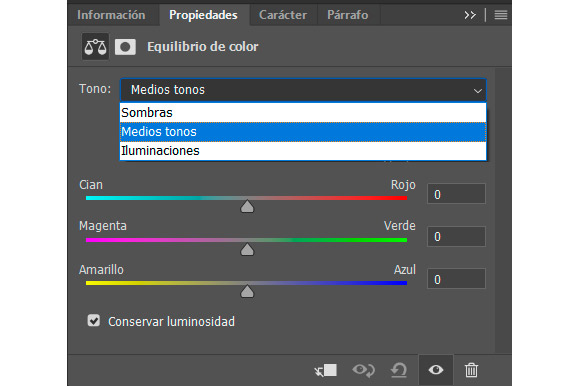Select Medios tonos highlighted option
The height and width of the screenshot is (386, 579).
click(303, 132)
